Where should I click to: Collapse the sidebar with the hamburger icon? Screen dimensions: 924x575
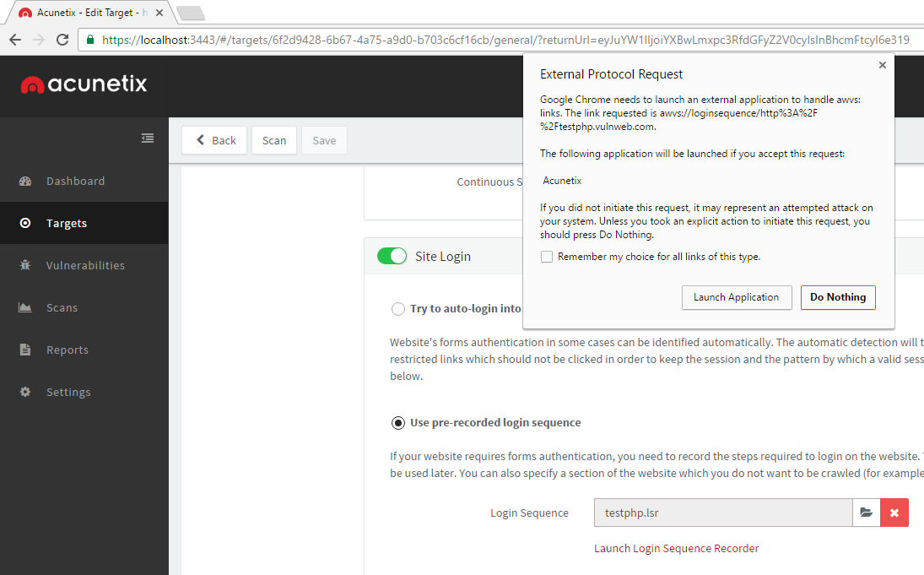tap(148, 138)
